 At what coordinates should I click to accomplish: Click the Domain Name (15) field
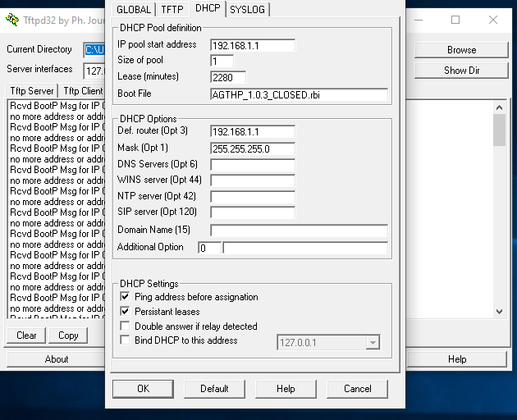[x=299, y=231]
